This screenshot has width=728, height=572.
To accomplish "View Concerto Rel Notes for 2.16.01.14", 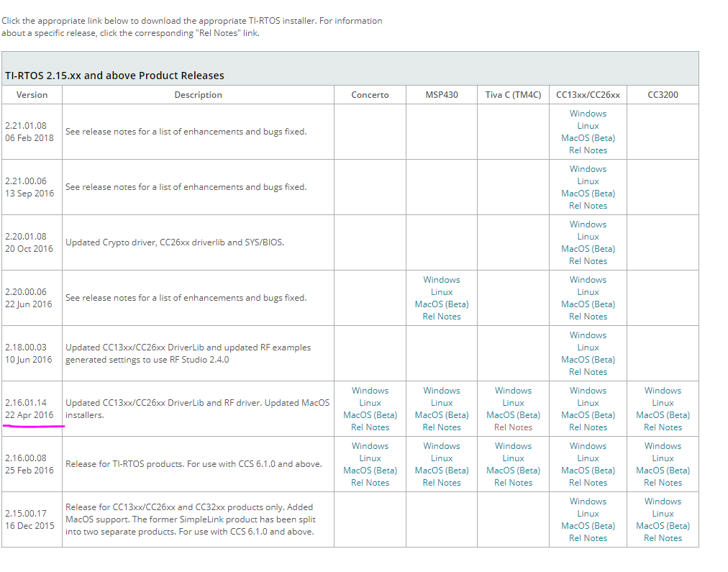I will click(370, 427).
